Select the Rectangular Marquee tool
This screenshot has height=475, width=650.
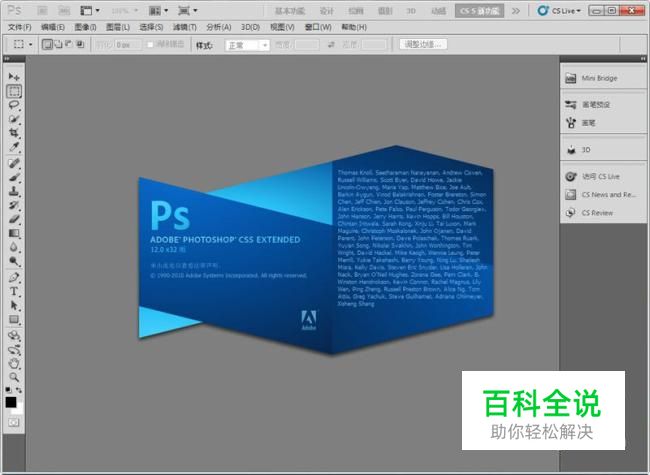(x=14, y=91)
